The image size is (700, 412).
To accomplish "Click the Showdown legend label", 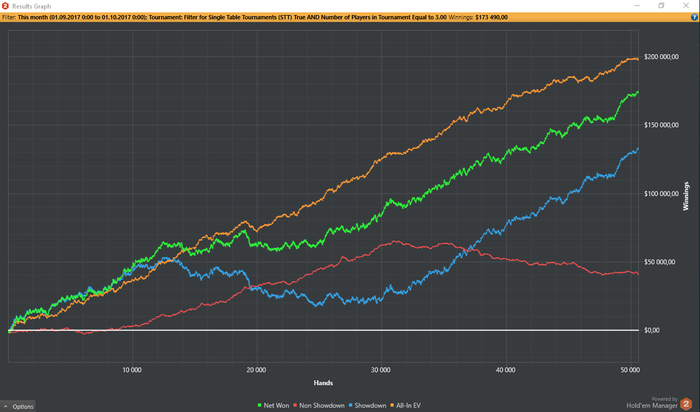I will [x=370, y=405].
